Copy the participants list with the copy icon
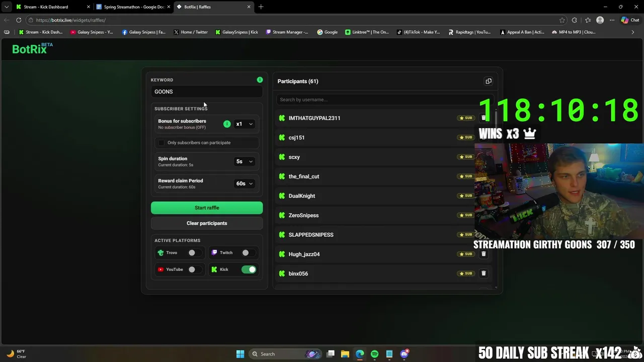The height and width of the screenshot is (362, 644). (x=488, y=81)
